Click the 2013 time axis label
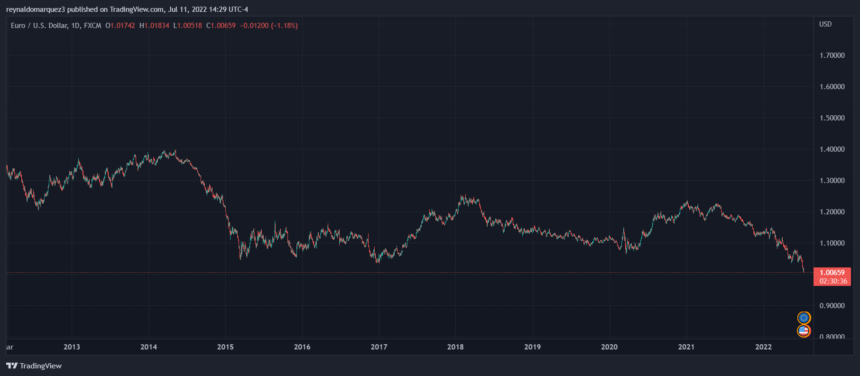The width and height of the screenshot is (860, 376). tap(72, 347)
